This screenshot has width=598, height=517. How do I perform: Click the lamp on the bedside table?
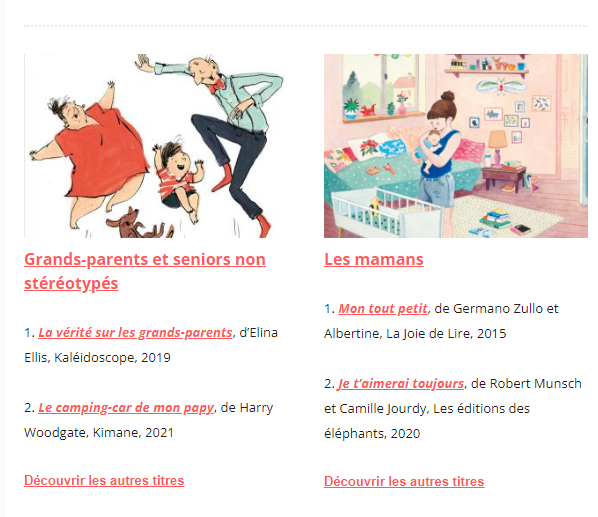[x=498, y=147]
